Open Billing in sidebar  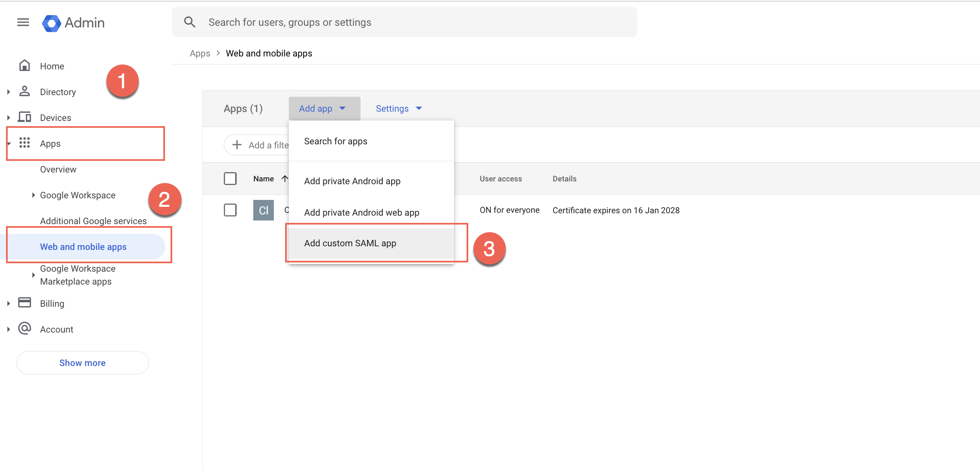tap(52, 304)
